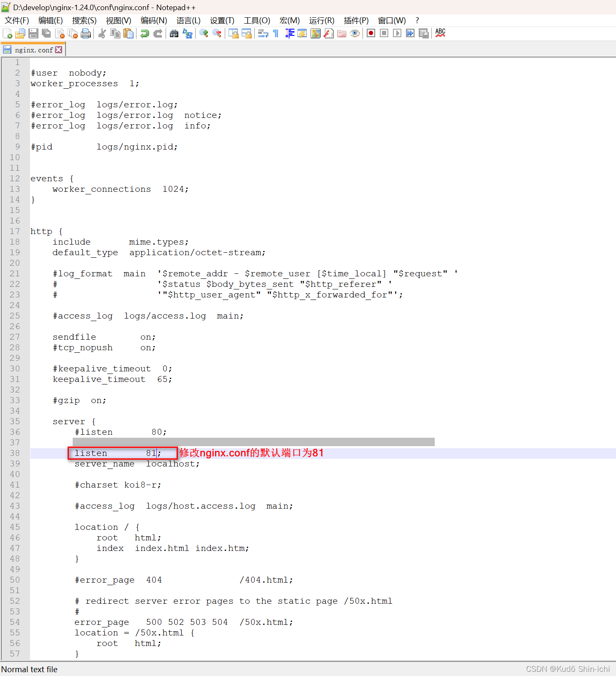Open function list icon

(329, 33)
